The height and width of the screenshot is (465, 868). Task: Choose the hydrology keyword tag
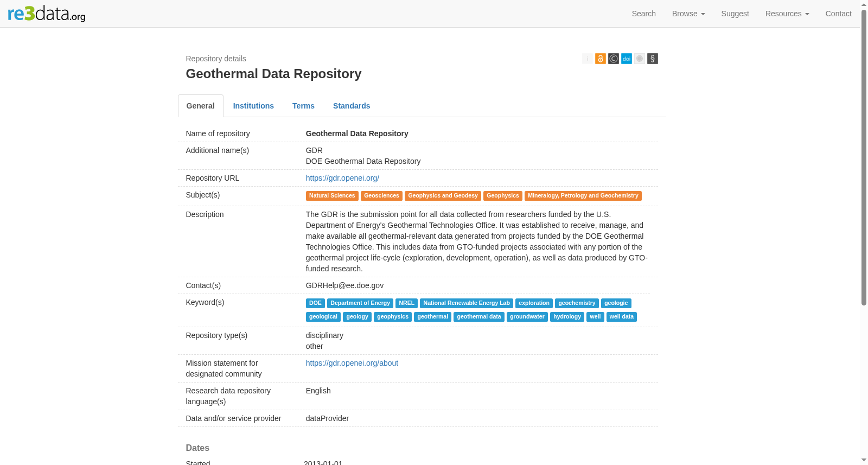[x=567, y=317]
